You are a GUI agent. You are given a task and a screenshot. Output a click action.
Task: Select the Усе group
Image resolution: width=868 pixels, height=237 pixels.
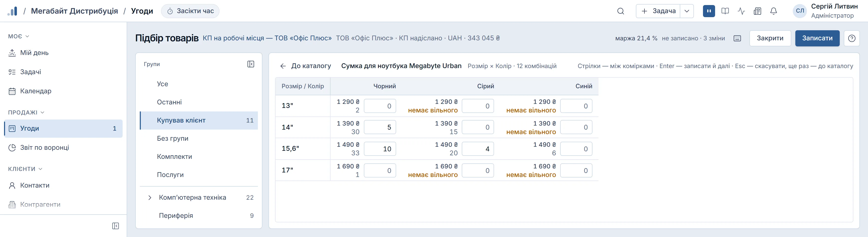pyautogui.click(x=199, y=84)
